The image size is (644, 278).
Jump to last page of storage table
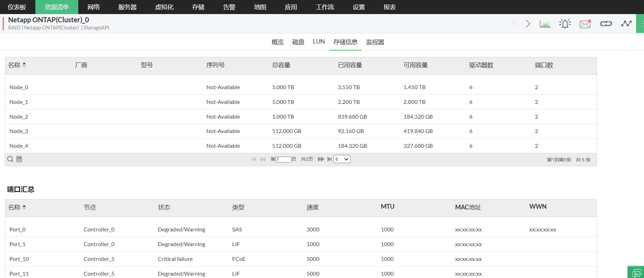tap(330, 159)
